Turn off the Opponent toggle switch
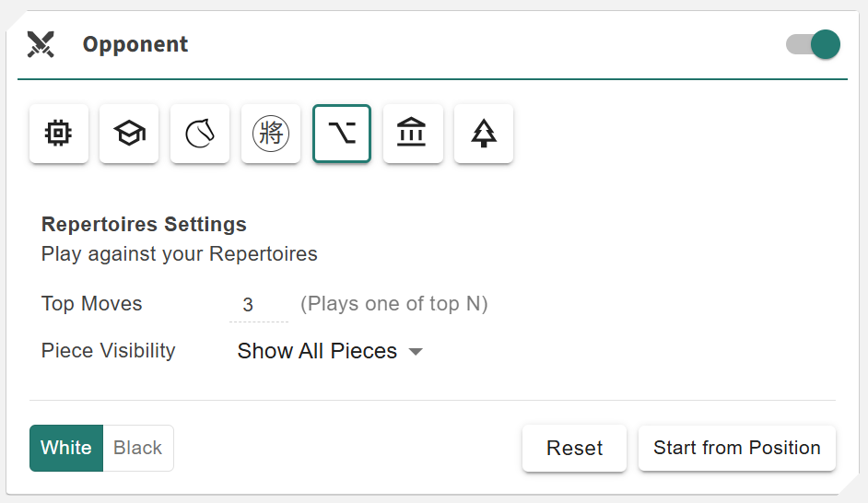This screenshot has width=868, height=503. (813, 44)
